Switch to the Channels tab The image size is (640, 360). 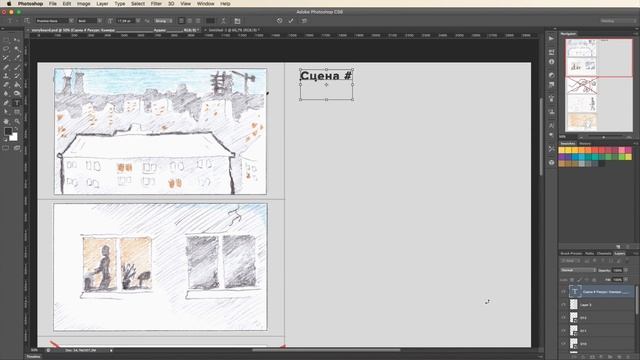click(x=604, y=253)
